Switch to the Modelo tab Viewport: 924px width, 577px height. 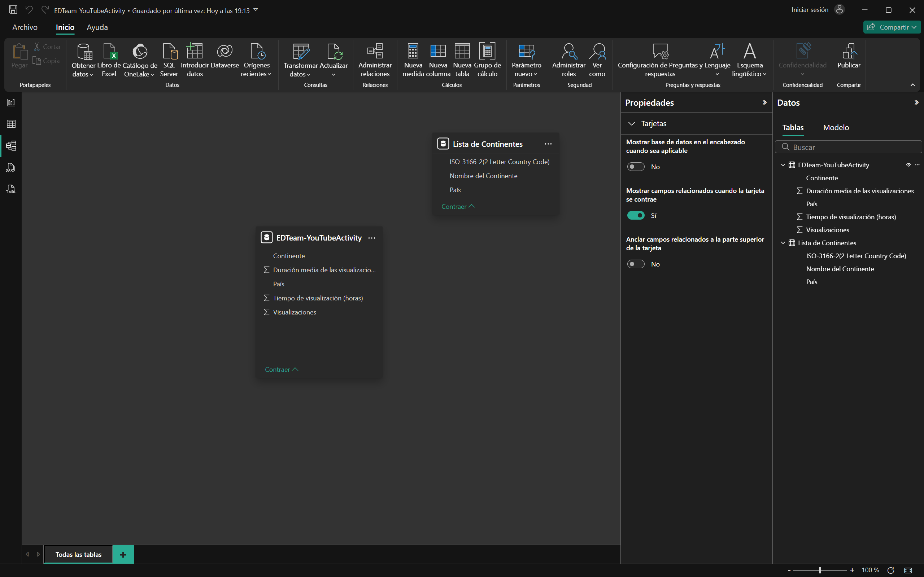point(836,127)
